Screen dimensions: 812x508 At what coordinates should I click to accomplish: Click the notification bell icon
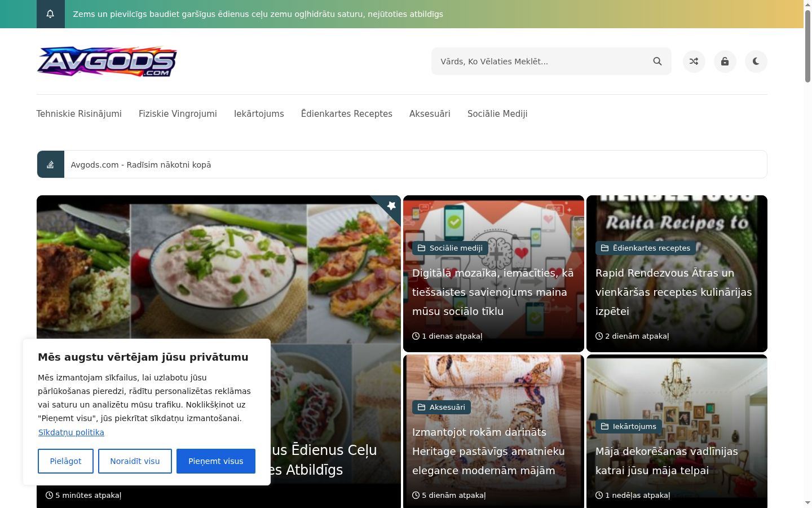(x=50, y=14)
